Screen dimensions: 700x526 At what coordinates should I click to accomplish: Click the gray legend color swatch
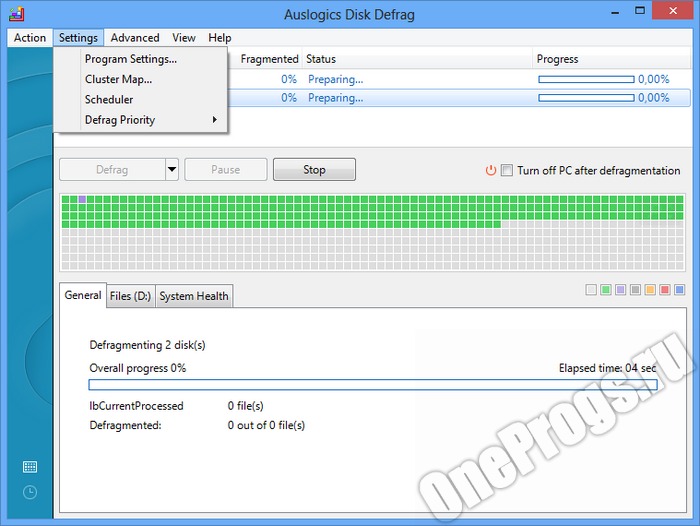coord(635,290)
